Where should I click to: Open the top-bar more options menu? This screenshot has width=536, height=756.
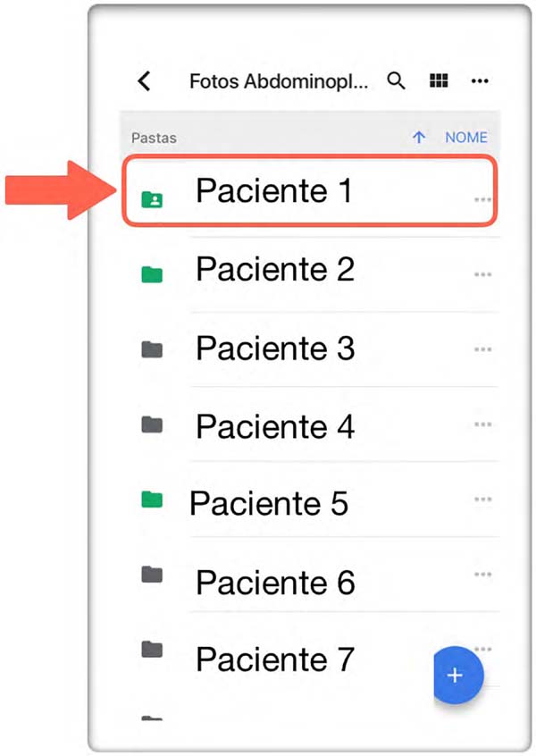(480, 81)
